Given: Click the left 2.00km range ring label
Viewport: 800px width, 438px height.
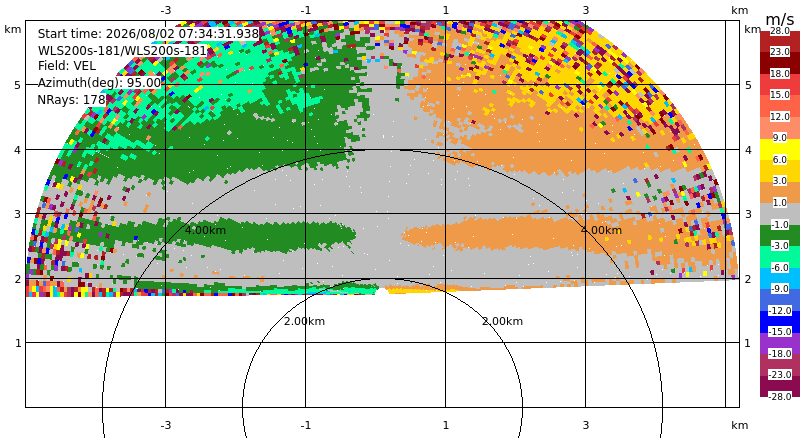Looking at the screenshot, I should 304,321.
